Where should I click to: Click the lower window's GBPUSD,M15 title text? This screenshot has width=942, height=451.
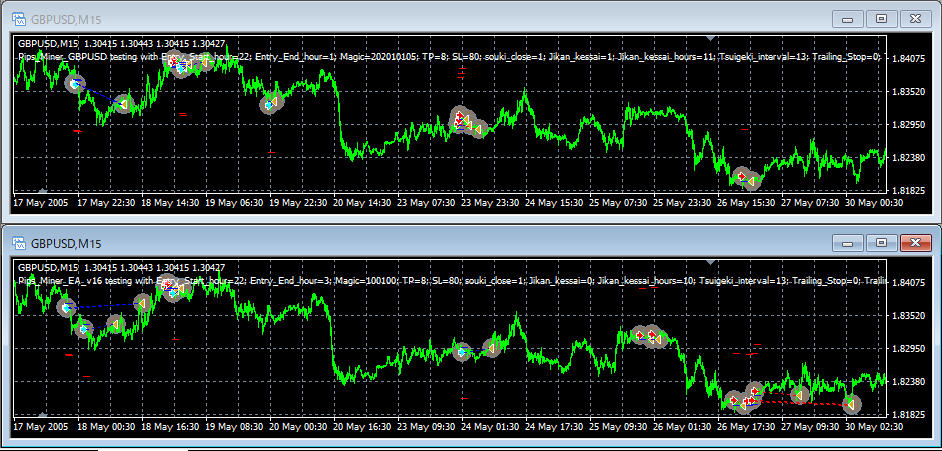click(x=66, y=244)
